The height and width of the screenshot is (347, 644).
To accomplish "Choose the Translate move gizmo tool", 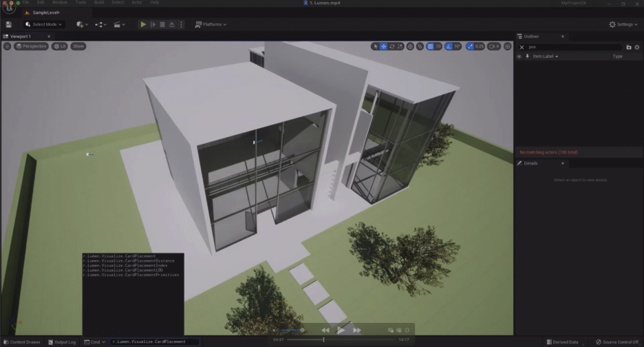I will coord(383,46).
